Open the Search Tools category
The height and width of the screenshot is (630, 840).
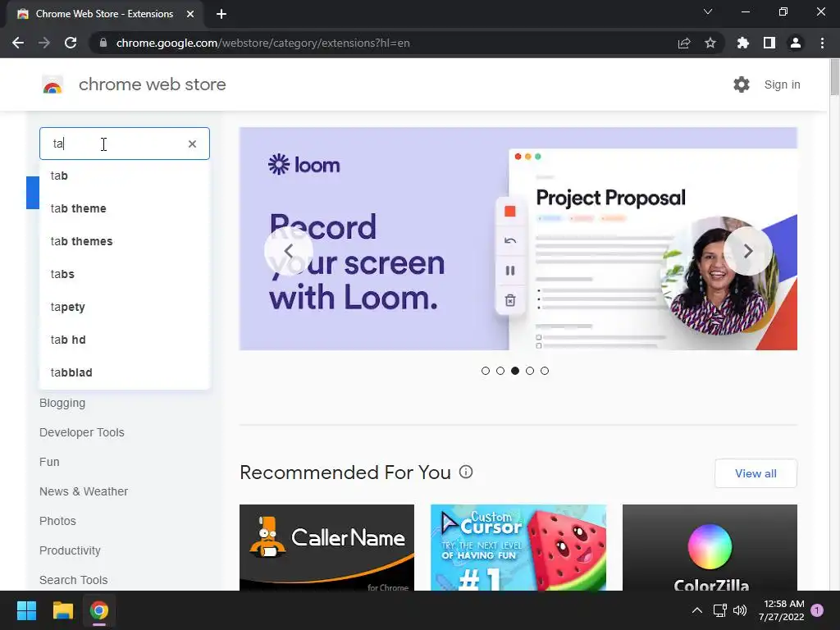pyautogui.click(x=73, y=580)
